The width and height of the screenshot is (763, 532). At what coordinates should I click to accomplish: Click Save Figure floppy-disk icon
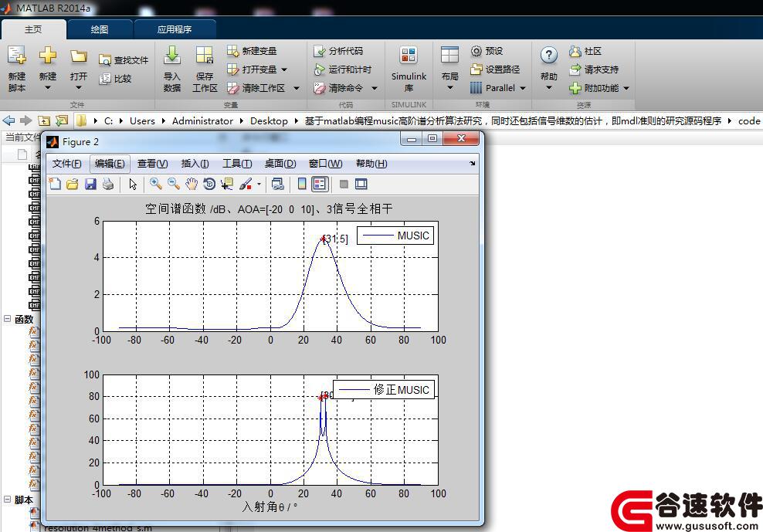90,184
